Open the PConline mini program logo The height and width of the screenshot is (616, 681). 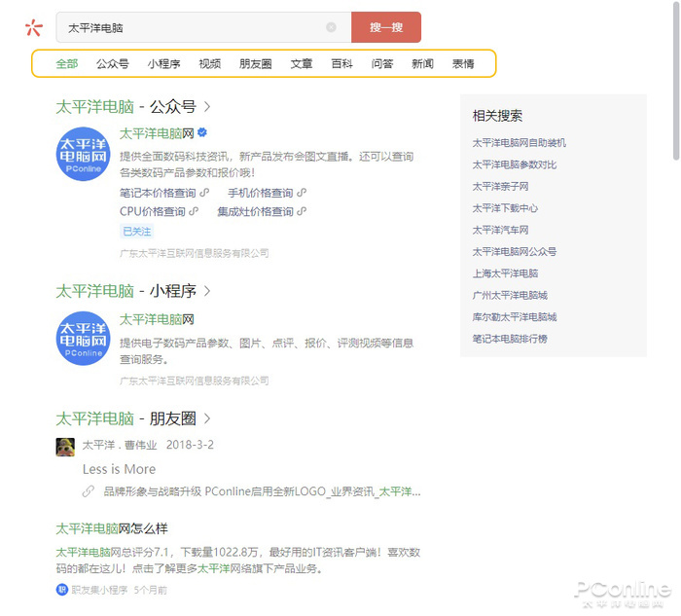83,338
